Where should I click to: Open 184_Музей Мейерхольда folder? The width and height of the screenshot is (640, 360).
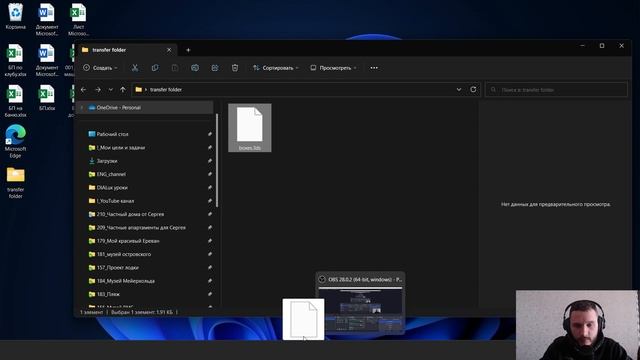pyautogui.click(x=126, y=281)
